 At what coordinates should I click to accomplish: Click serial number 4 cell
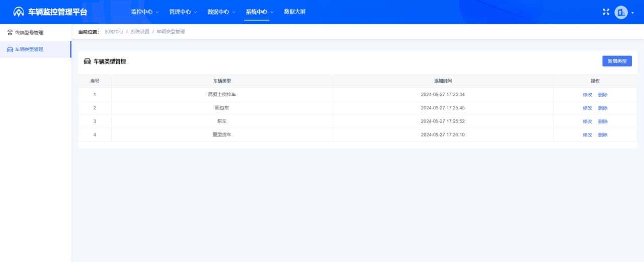[x=95, y=135]
